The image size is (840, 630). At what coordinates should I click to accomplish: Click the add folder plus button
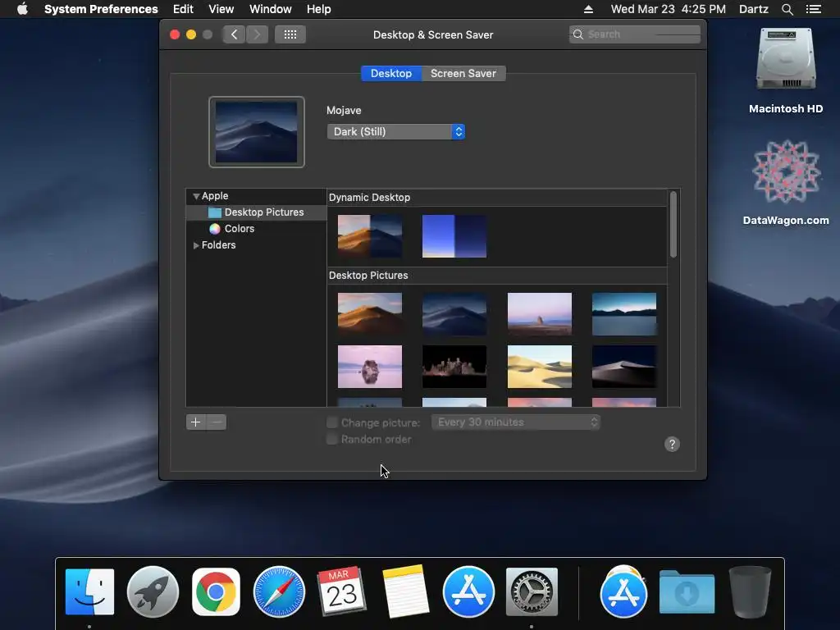point(195,422)
